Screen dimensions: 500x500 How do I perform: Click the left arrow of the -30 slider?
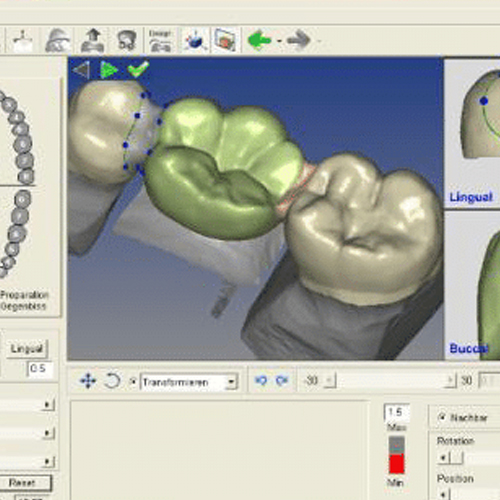330,380
